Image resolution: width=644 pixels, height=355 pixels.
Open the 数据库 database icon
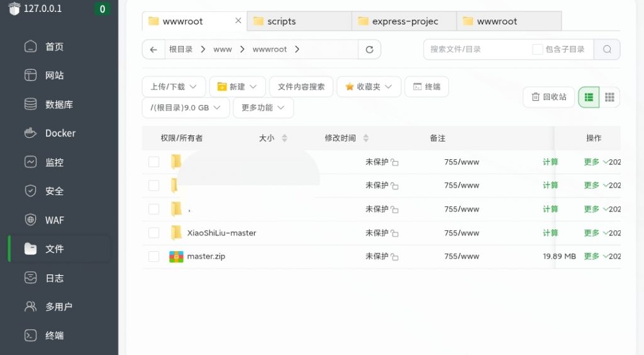click(x=30, y=104)
